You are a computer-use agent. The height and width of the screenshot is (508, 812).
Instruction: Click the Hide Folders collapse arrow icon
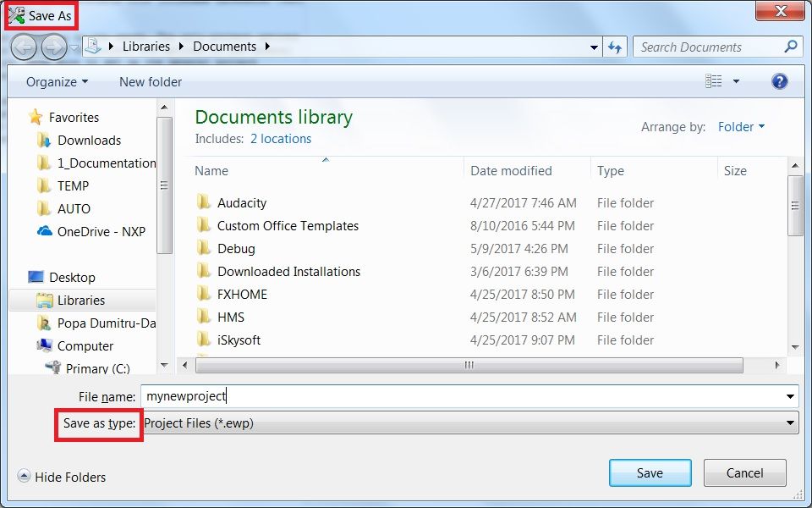pyautogui.click(x=24, y=475)
